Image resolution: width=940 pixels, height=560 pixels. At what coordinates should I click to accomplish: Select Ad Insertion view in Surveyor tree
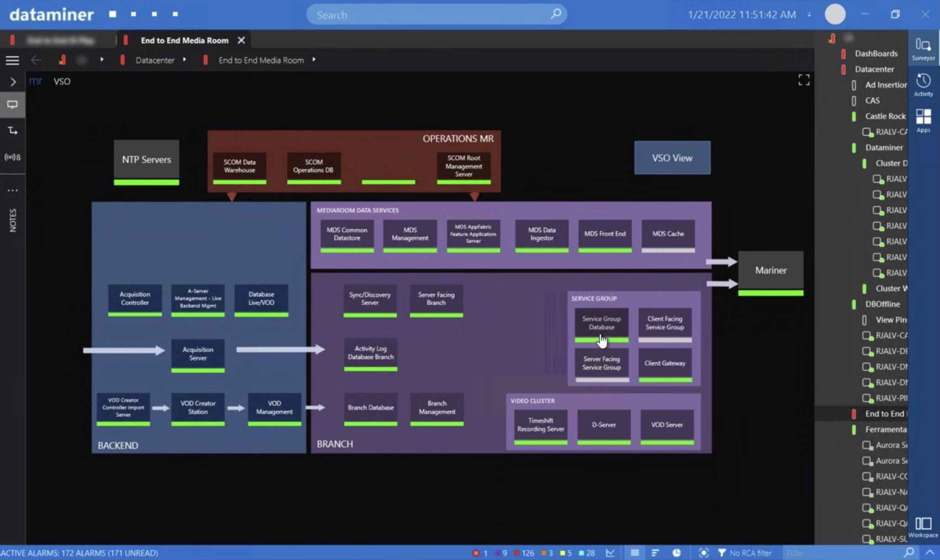[x=886, y=85]
